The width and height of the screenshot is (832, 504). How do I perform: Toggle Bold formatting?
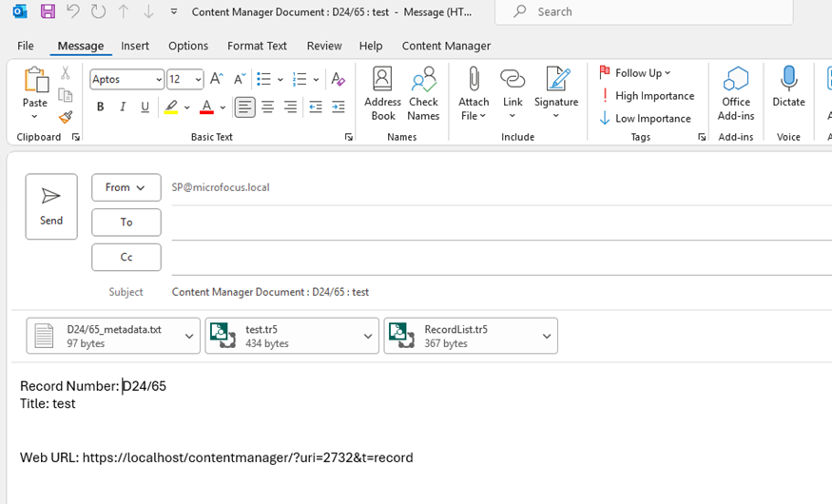[x=100, y=107]
